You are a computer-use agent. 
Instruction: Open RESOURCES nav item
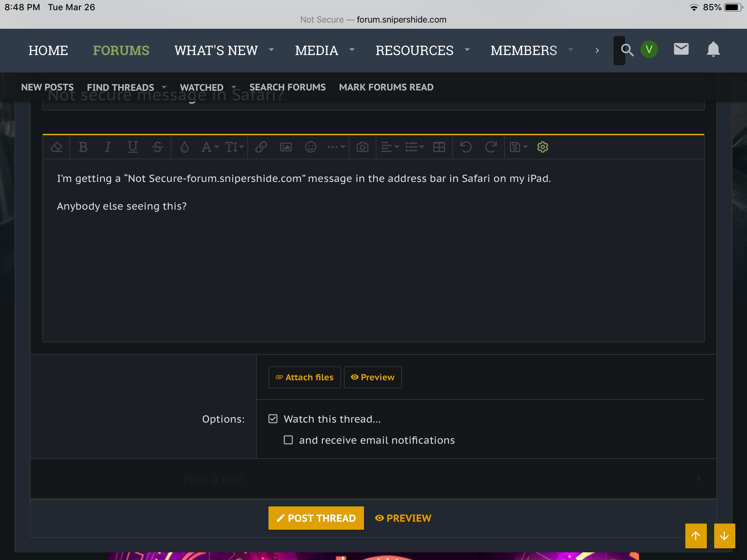click(x=414, y=50)
